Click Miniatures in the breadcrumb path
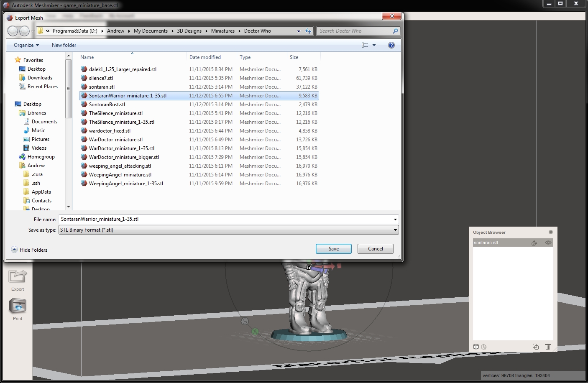Viewport: 588px width, 383px height. 223,31
